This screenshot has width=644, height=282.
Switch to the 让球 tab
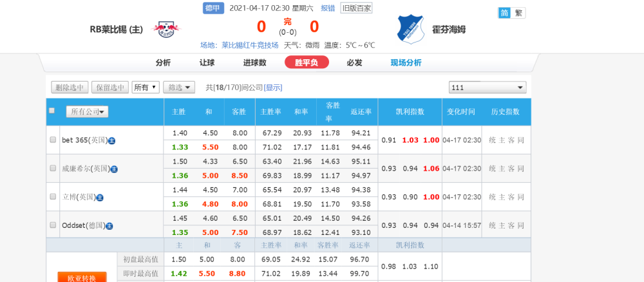tap(207, 62)
